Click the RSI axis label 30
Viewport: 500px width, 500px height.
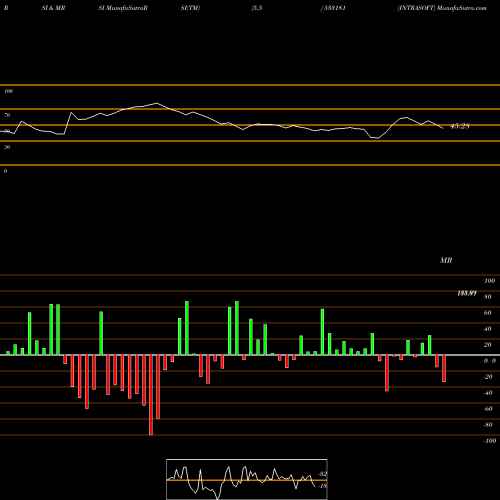pos(7,147)
